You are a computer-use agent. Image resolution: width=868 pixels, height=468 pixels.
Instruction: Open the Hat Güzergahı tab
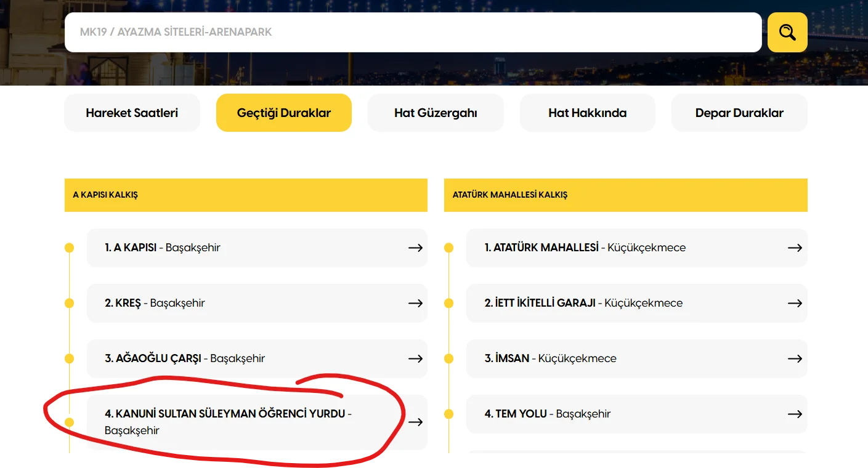click(436, 113)
